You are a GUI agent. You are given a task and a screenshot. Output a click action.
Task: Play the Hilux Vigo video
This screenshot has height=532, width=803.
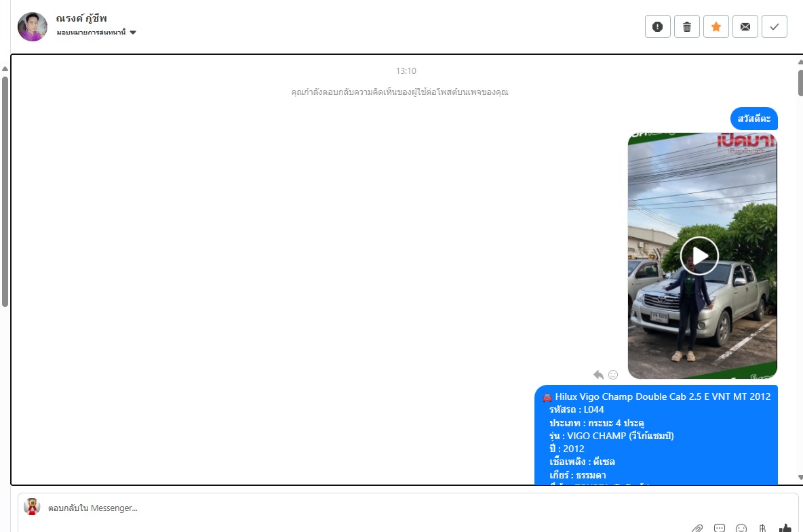[699, 255]
